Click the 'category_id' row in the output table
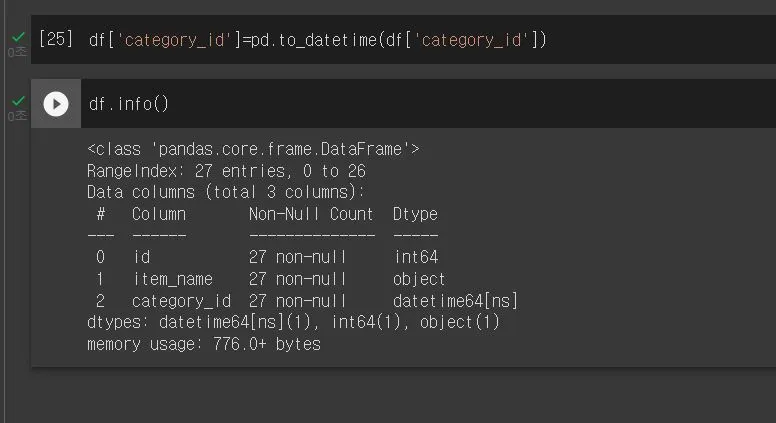Screen dimensions: 776x423 (x=181, y=301)
